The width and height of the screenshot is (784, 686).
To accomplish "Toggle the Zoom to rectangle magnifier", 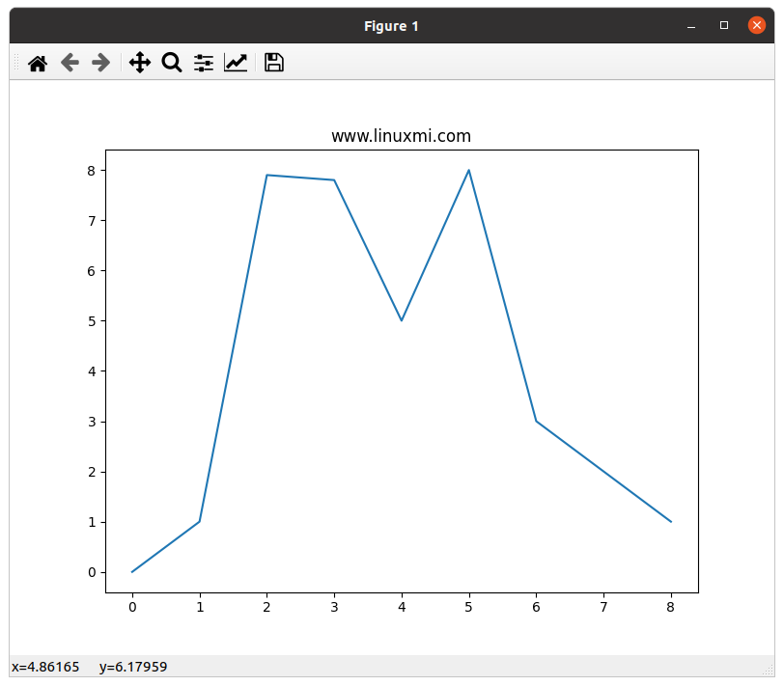I will [x=172, y=64].
